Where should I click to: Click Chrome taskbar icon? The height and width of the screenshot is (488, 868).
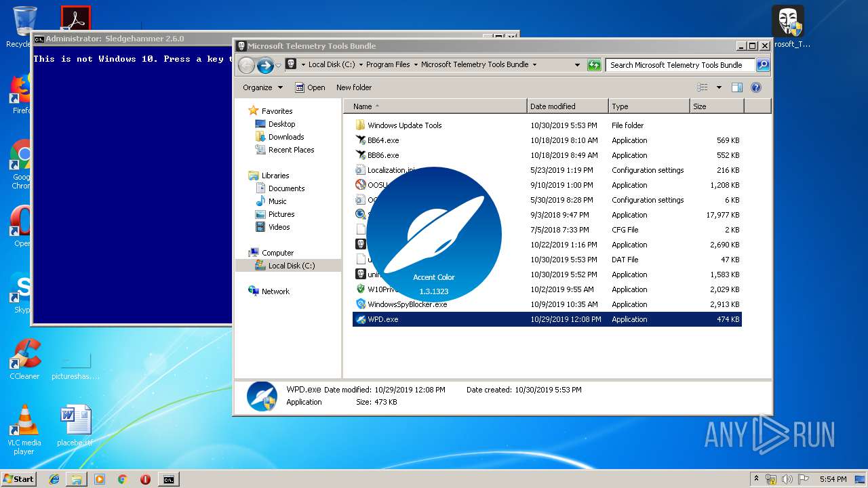tap(122, 479)
